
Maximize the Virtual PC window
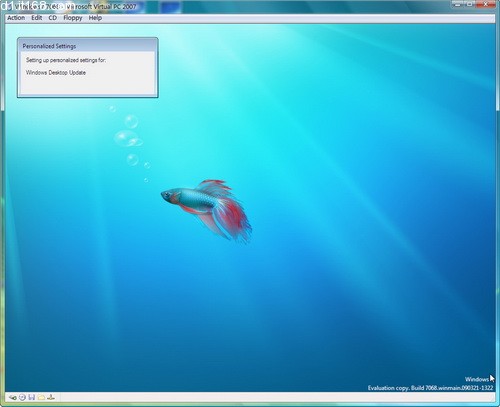click(470, 4)
